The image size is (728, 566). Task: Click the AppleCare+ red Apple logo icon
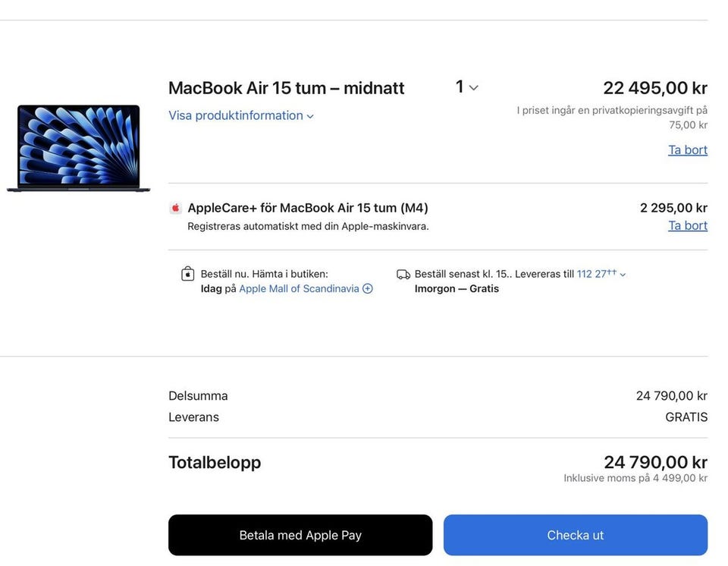point(176,208)
